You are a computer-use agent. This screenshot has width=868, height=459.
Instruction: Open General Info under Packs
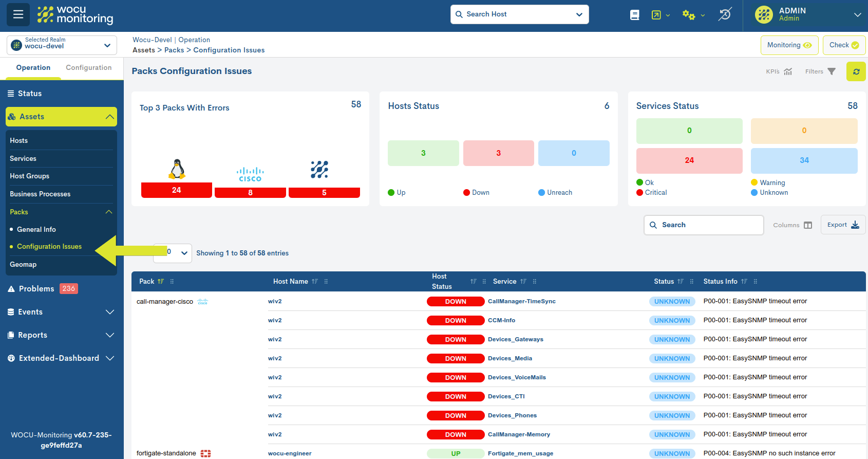click(x=36, y=230)
